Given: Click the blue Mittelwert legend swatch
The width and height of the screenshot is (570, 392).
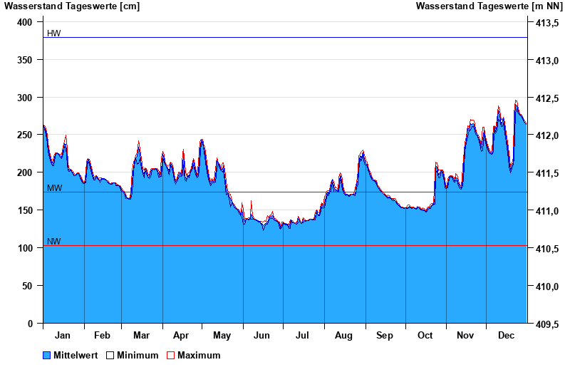Looking at the screenshot, I should point(47,355).
